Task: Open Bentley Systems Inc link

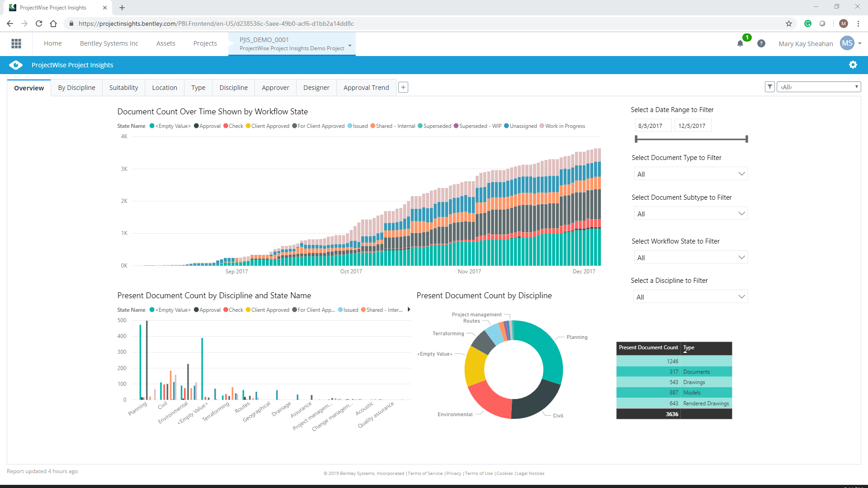Action: (x=109, y=43)
